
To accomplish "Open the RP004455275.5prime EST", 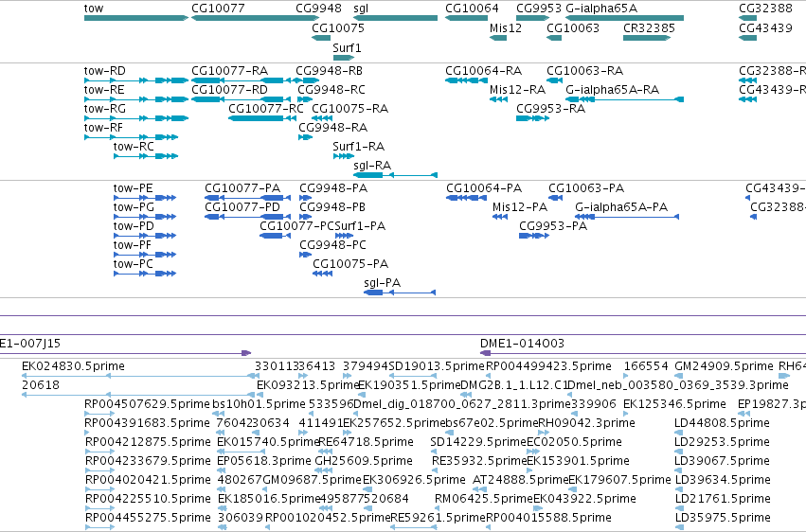I will (99, 527).
